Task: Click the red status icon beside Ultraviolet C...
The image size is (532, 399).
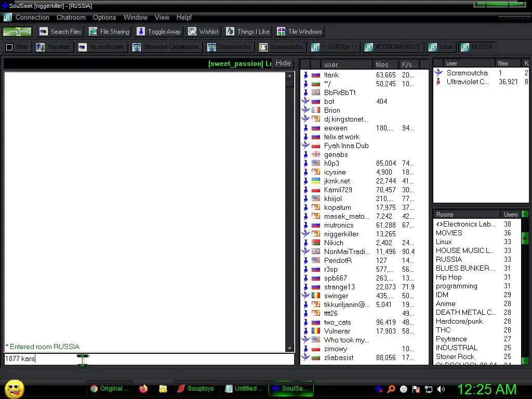Action: 438,82
